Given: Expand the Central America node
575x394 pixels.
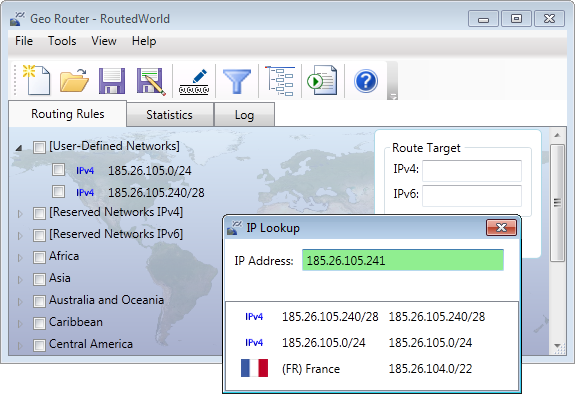Looking at the screenshot, I should (20, 346).
